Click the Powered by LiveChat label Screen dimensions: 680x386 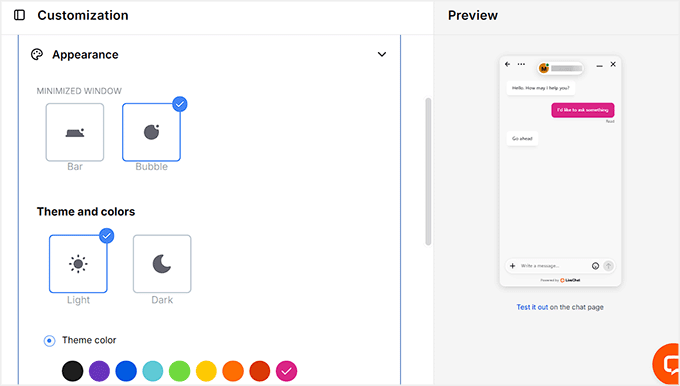[x=560, y=280]
